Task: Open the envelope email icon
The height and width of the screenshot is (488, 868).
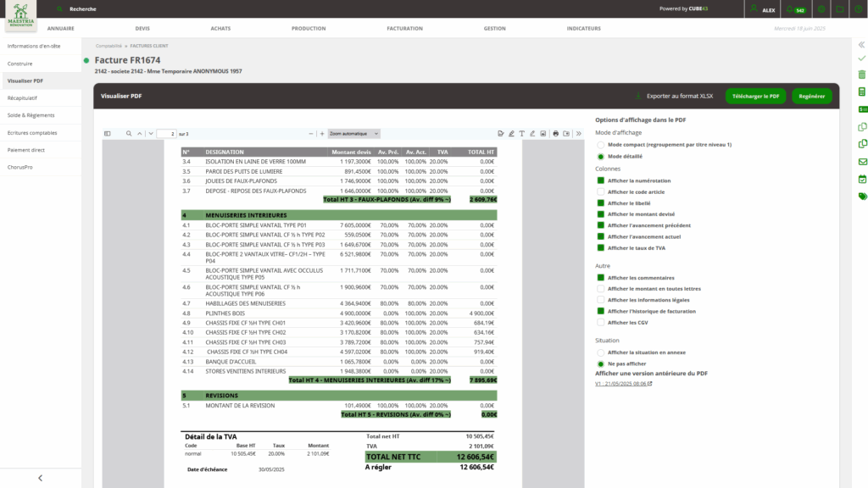Action: (x=862, y=162)
